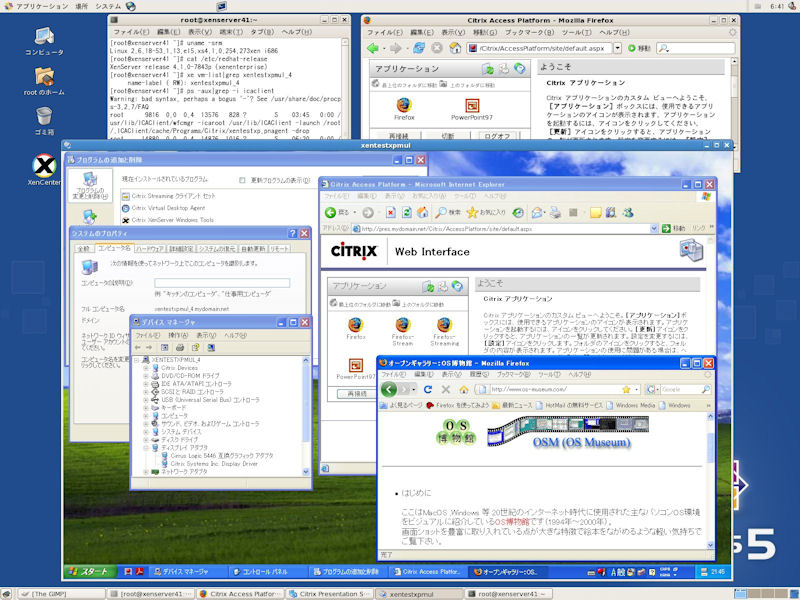
Task: Open お気に入り favorites in Internet Explorer
Action: [486, 212]
